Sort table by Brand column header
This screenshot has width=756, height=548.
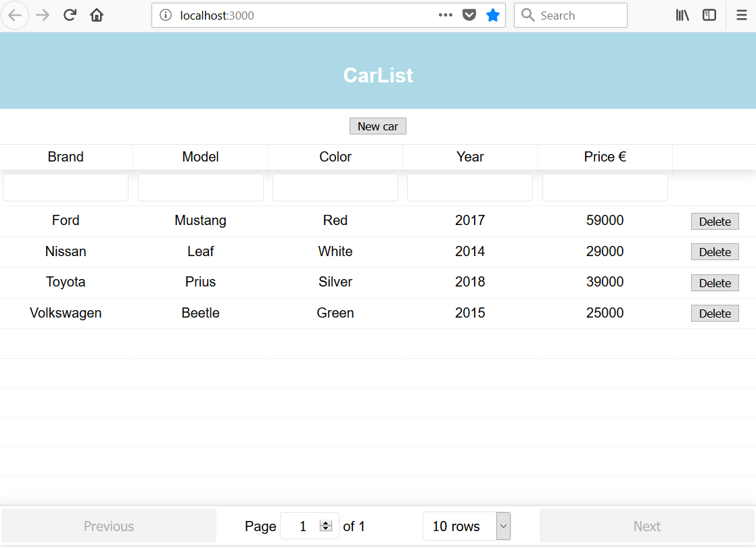pyautogui.click(x=66, y=157)
